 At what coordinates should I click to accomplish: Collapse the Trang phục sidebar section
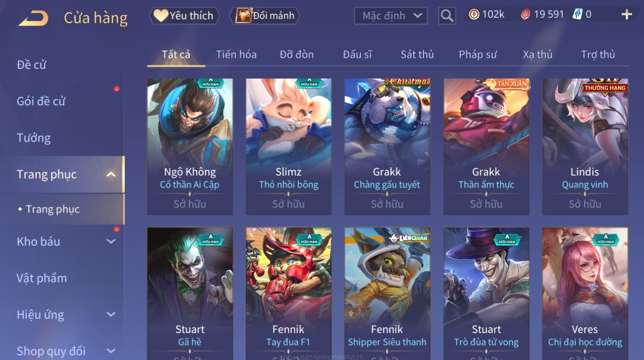[111, 174]
